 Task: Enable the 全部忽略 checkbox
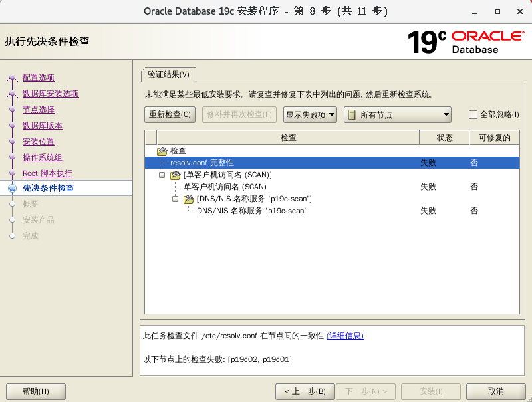(473, 114)
